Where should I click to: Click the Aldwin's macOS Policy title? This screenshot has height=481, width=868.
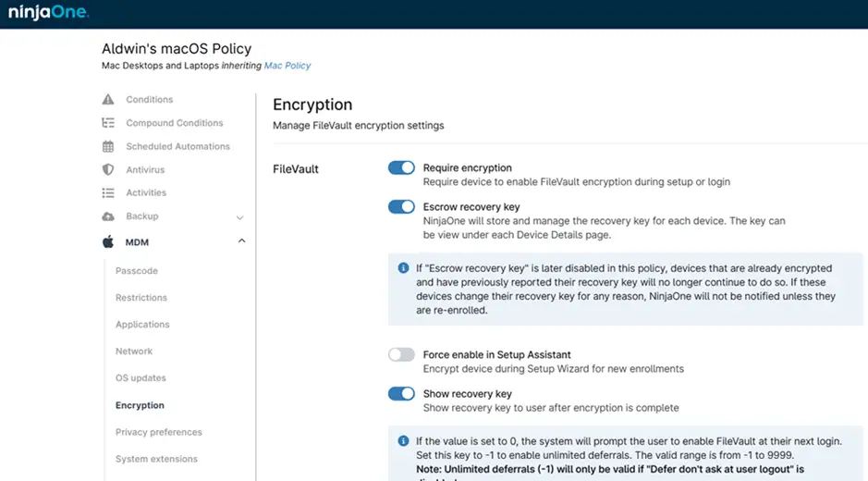coord(177,49)
